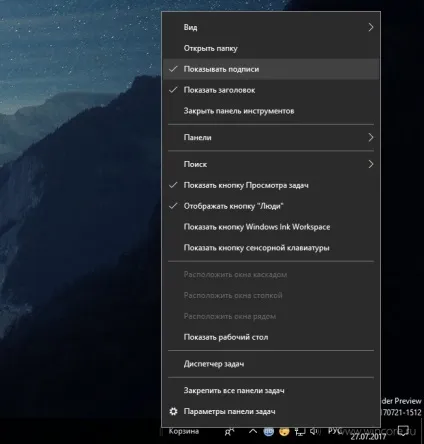Viewport: 424px width, 444px height.
Task: Open Action Center notification icon
Action: click(403, 431)
